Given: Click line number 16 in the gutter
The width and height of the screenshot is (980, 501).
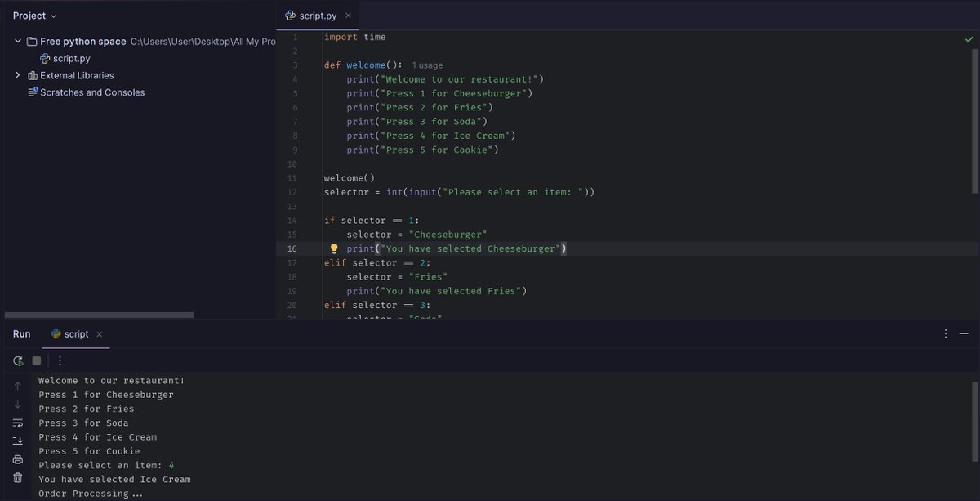Looking at the screenshot, I should (x=292, y=248).
